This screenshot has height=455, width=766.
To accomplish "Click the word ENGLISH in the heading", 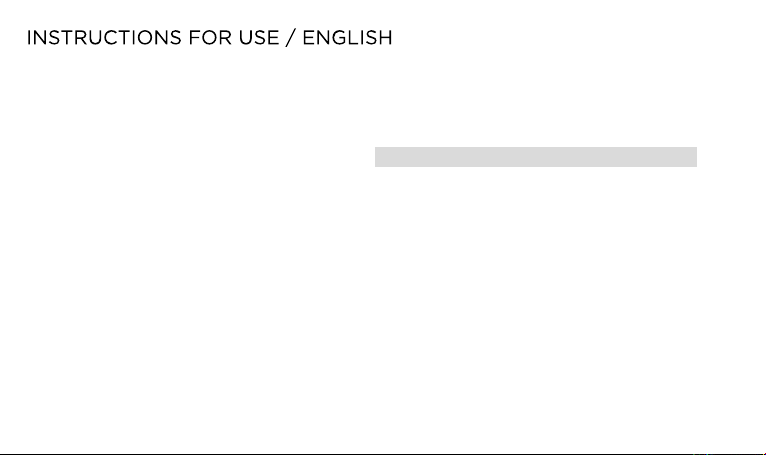I will point(347,38).
